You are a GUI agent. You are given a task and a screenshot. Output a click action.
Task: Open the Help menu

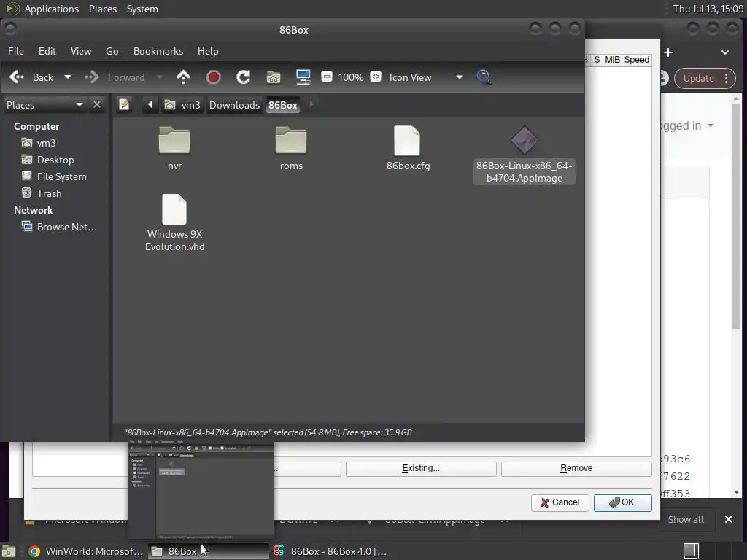pos(208,51)
